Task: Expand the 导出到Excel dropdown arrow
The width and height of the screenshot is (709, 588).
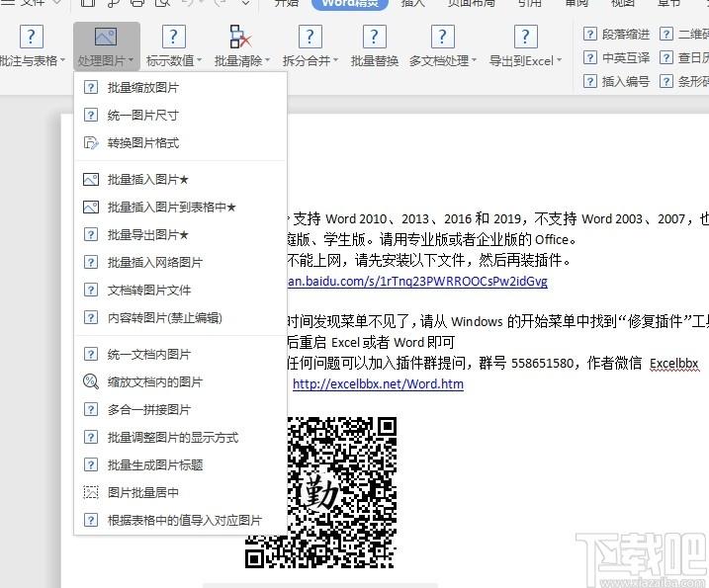Action: pos(559,60)
